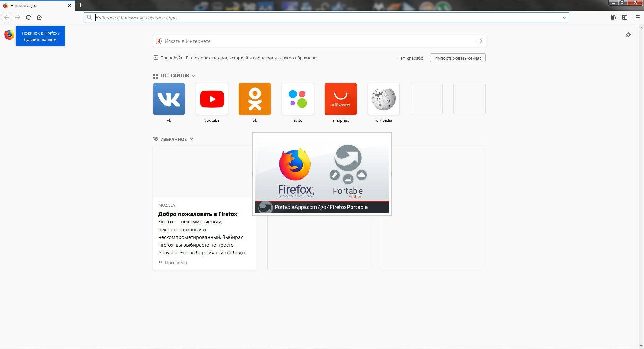Open the ok top site tile

point(255,99)
